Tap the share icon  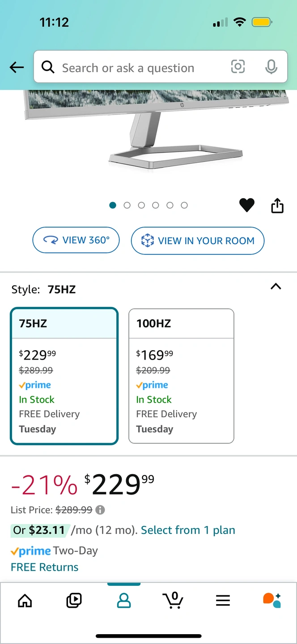[x=277, y=206]
